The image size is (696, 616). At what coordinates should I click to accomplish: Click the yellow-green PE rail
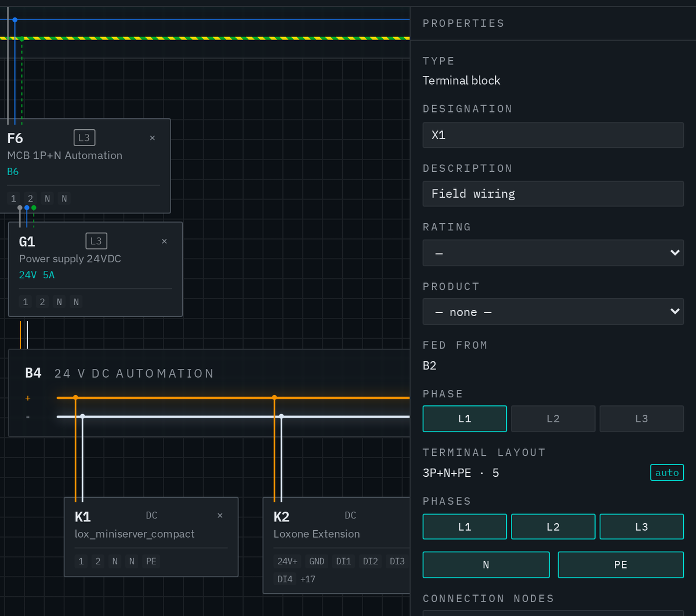(205, 38)
